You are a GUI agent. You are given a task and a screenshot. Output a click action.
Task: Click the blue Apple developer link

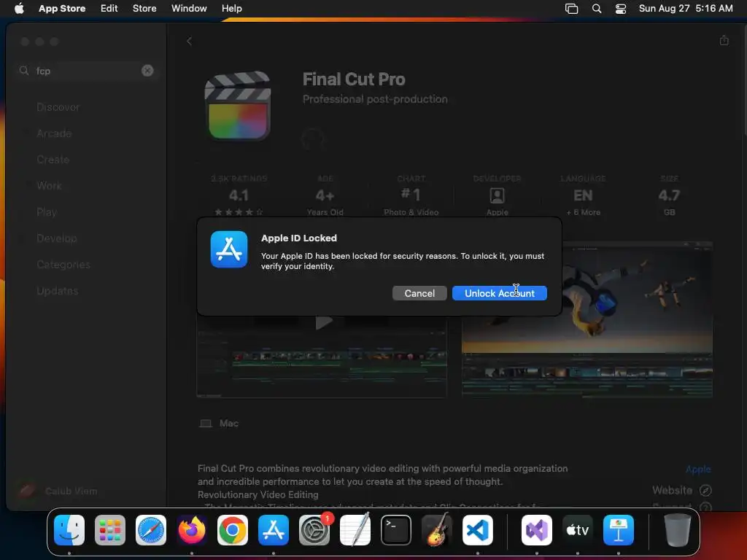tap(698, 470)
